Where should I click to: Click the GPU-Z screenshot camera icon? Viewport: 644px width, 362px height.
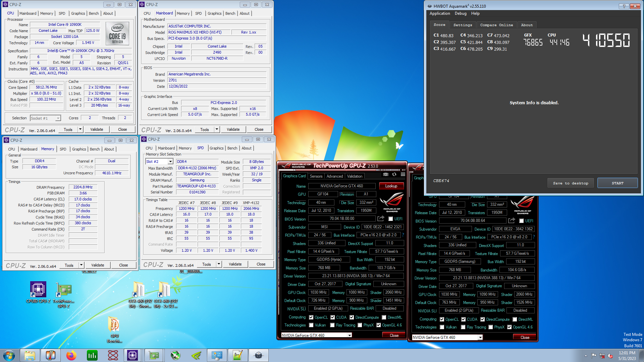[386, 174]
